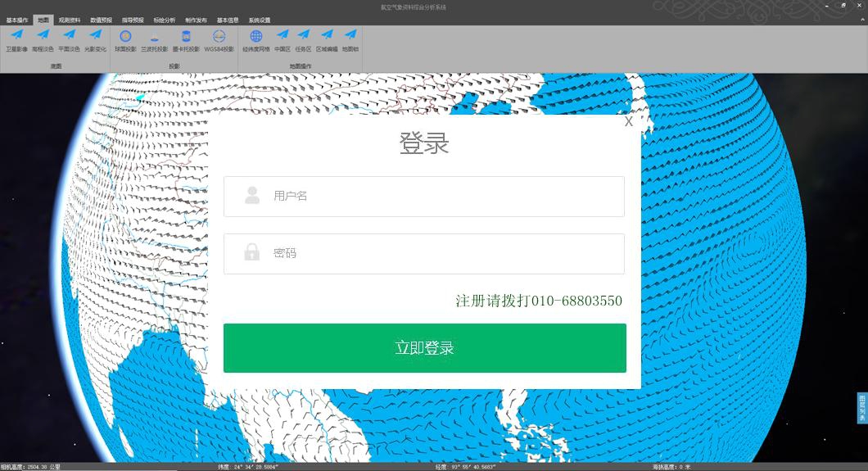Open the 数值预报 tab

click(102, 20)
